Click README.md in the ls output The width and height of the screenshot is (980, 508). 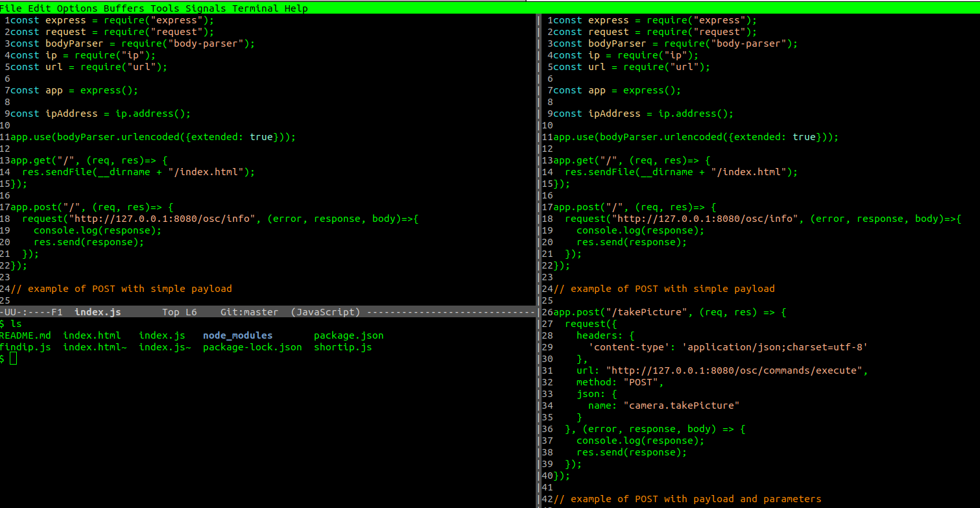click(25, 335)
